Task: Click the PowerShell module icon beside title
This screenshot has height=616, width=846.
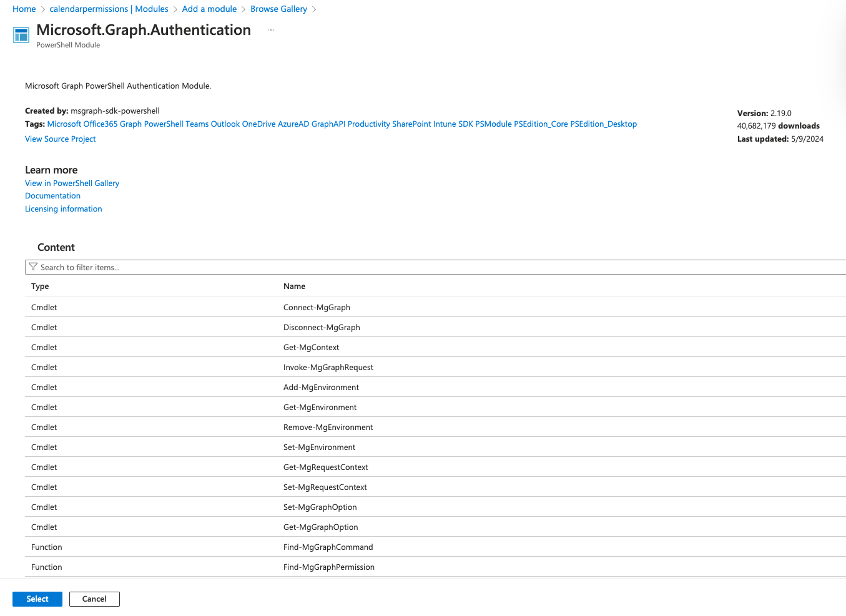Action: click(21, 35)
